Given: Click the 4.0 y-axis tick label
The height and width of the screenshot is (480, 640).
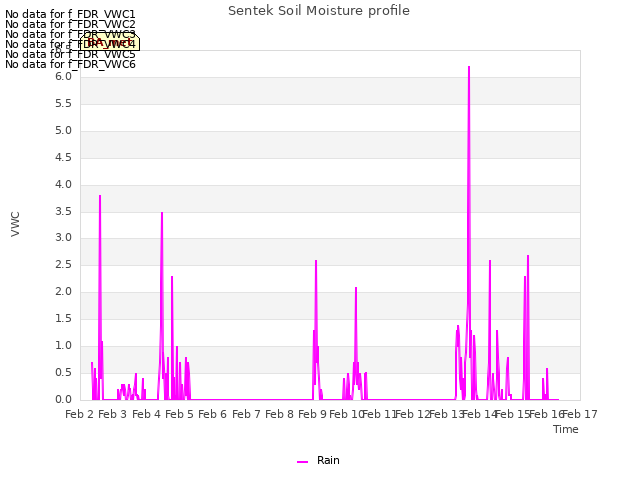Looking at the screenshot, I should (63, 184).
